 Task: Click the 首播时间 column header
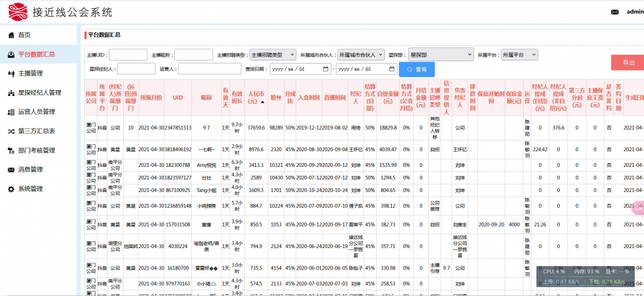tap(335, 98)
